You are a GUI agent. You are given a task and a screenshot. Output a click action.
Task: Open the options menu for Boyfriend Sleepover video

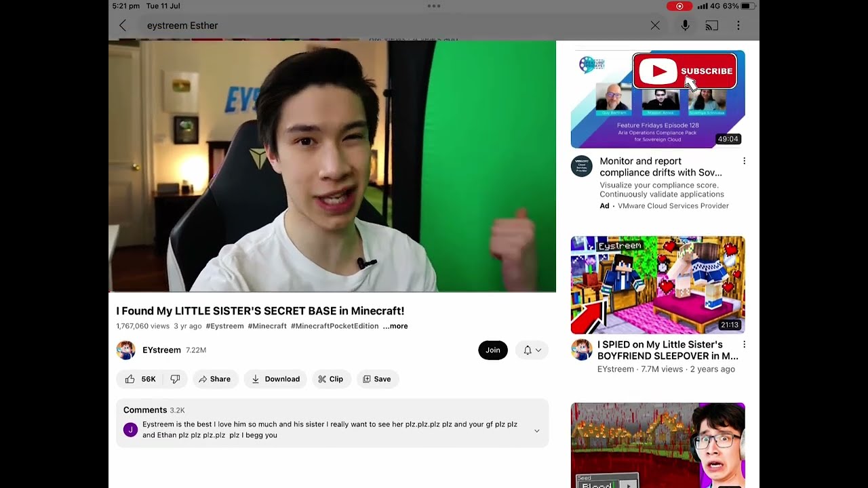pos(744,345)
